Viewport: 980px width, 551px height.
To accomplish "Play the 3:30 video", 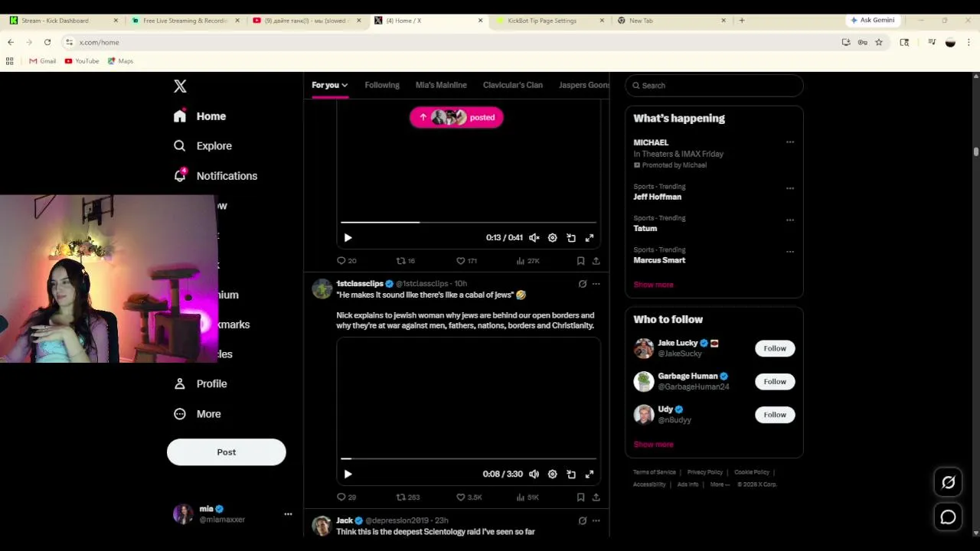I will tap(348, 474).
